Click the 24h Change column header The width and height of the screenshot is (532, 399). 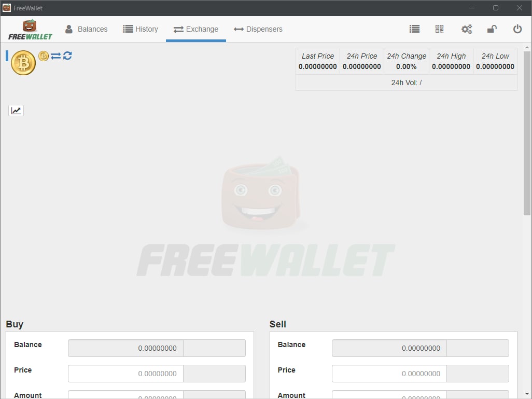[x=407, y=56]
